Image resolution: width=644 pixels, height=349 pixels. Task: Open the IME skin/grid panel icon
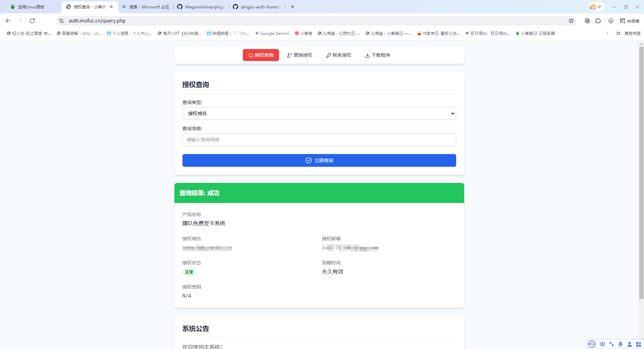coord(638,344)
